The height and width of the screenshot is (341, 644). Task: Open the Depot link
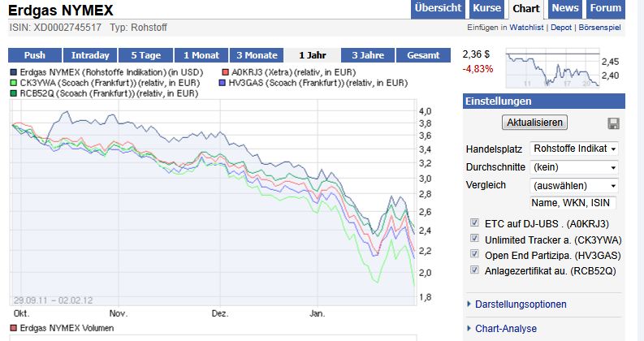(x=561, y=28)
